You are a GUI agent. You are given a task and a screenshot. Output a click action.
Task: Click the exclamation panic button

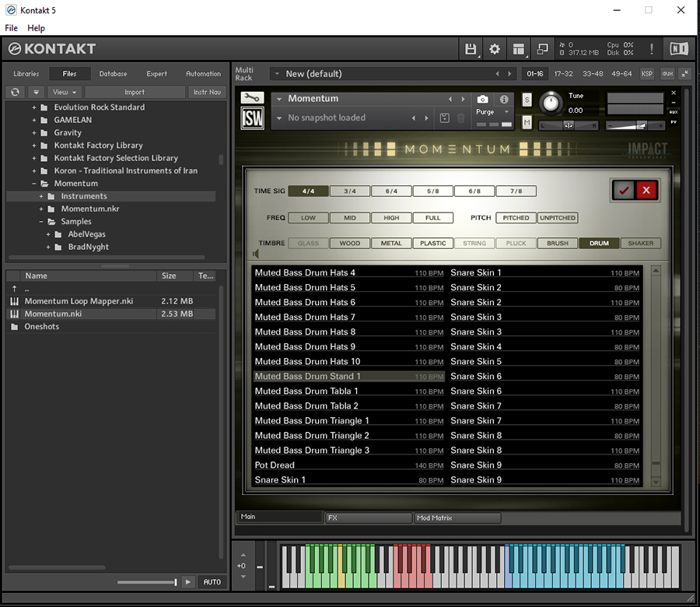pyautogui.click(x=651, y=49)
